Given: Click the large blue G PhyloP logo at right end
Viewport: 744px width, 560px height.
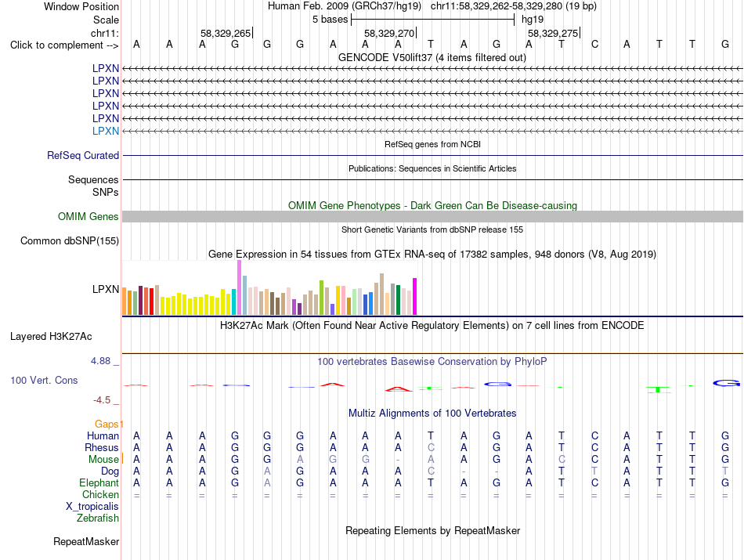Looking at the screenshot, I should click(x=726, y=383).
